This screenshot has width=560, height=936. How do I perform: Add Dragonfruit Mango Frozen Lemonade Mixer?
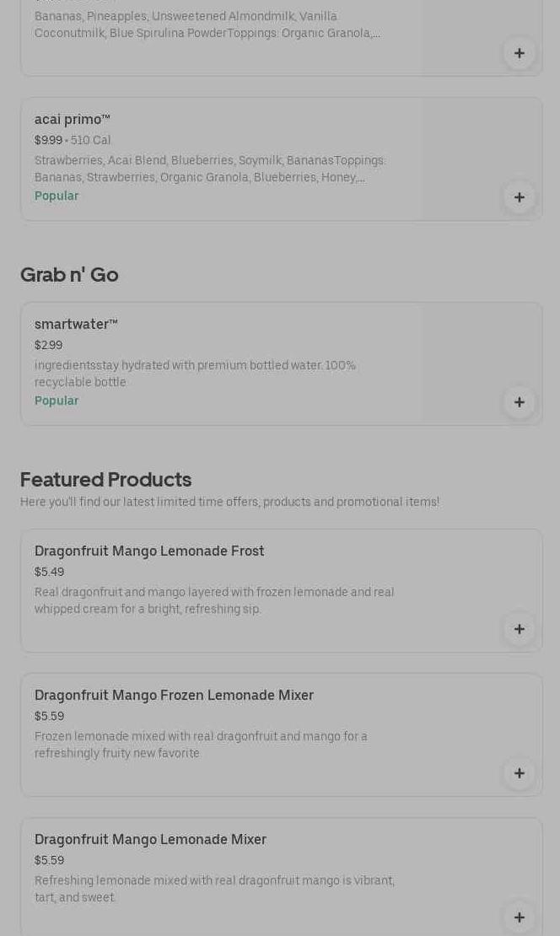(x=519, y=773)
